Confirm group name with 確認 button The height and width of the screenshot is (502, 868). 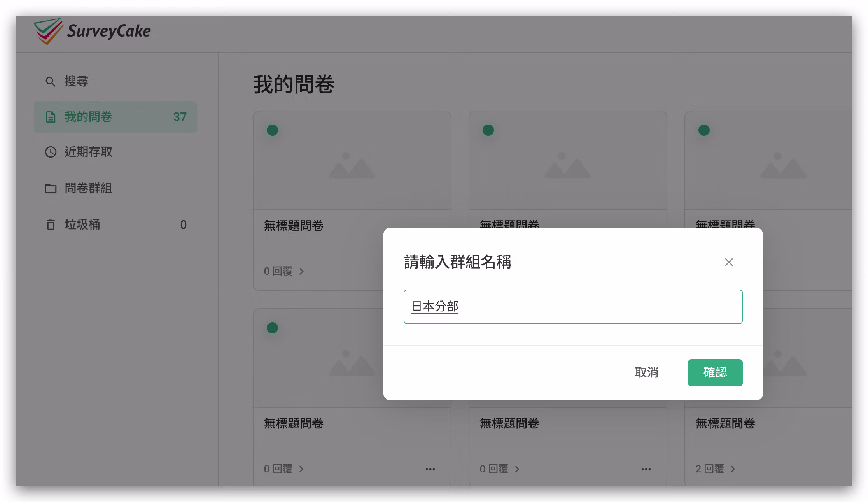tap(715, 372)
